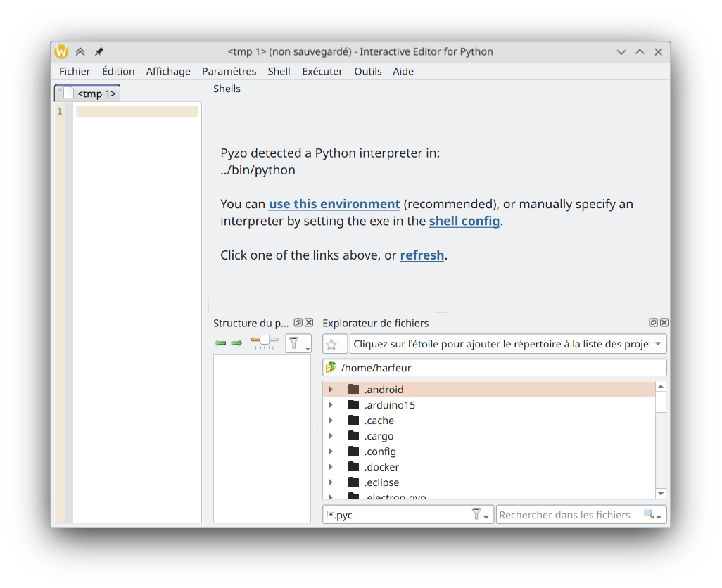This screenshot has height=588, width=722.
Task: Open the Structure panel filter dropdown
Action: (x=298, y=344)
